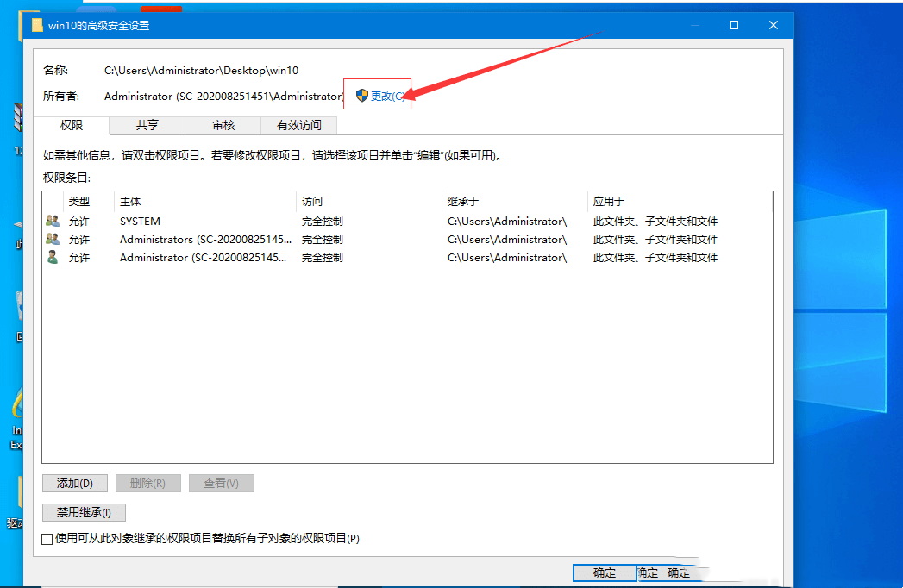Confirm with the 确定 button
The width and height of the screenshot is (903, 588).
tap(604, 572)
